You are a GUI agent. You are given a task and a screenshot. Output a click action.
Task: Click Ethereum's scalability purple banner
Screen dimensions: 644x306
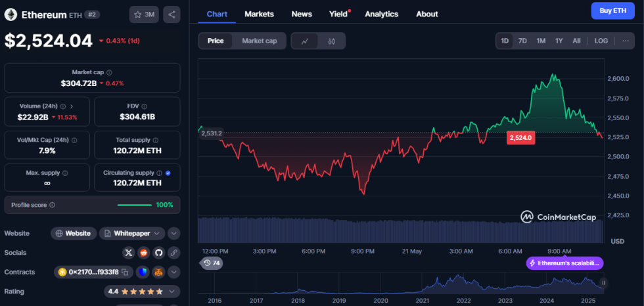[x=564, y=263]
